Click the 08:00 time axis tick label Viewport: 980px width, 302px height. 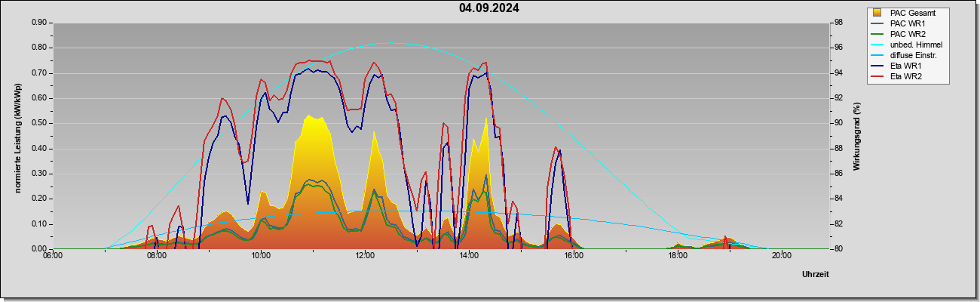coord(157,256)
